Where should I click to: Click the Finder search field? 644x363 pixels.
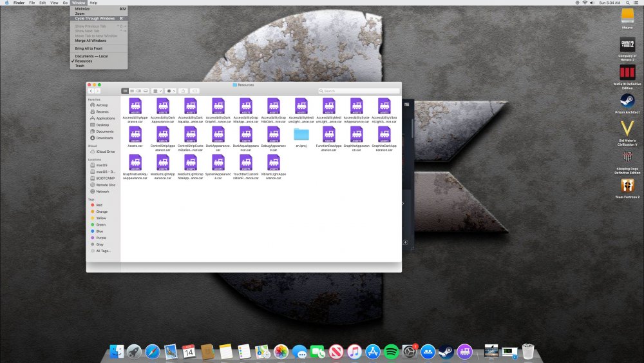pos(359,91)
